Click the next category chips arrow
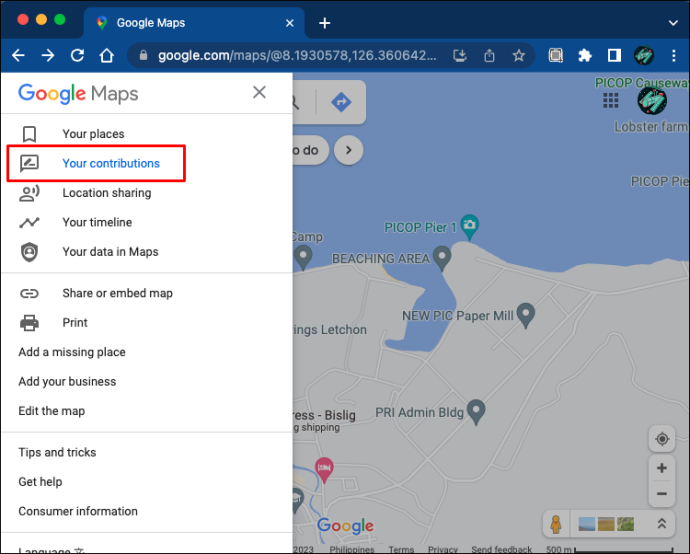 [349, 150]
